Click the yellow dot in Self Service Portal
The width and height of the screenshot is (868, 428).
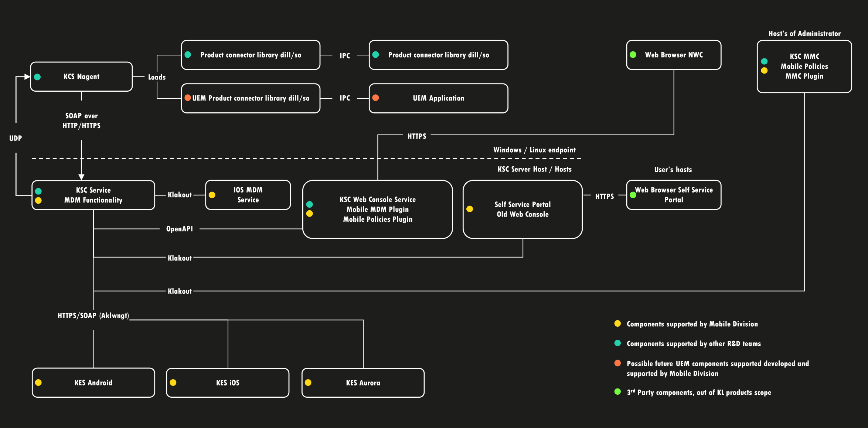click(x=470, y=209)
